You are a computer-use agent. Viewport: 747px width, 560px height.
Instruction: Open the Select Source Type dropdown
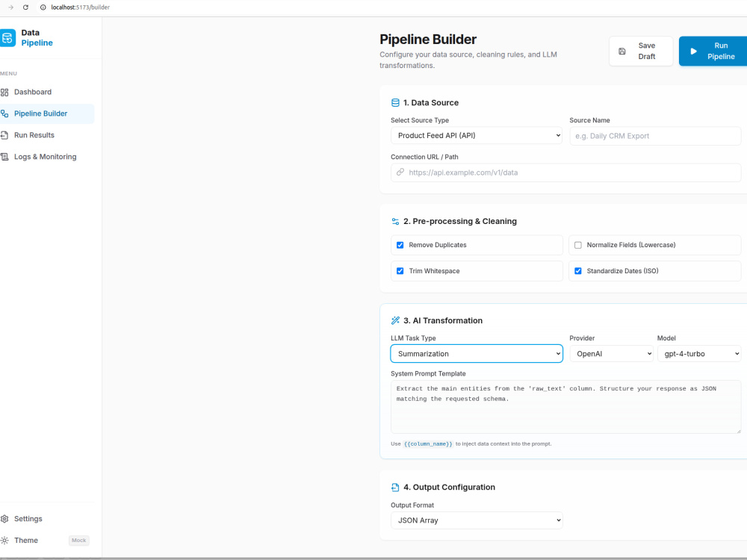[x=477, y=136]
